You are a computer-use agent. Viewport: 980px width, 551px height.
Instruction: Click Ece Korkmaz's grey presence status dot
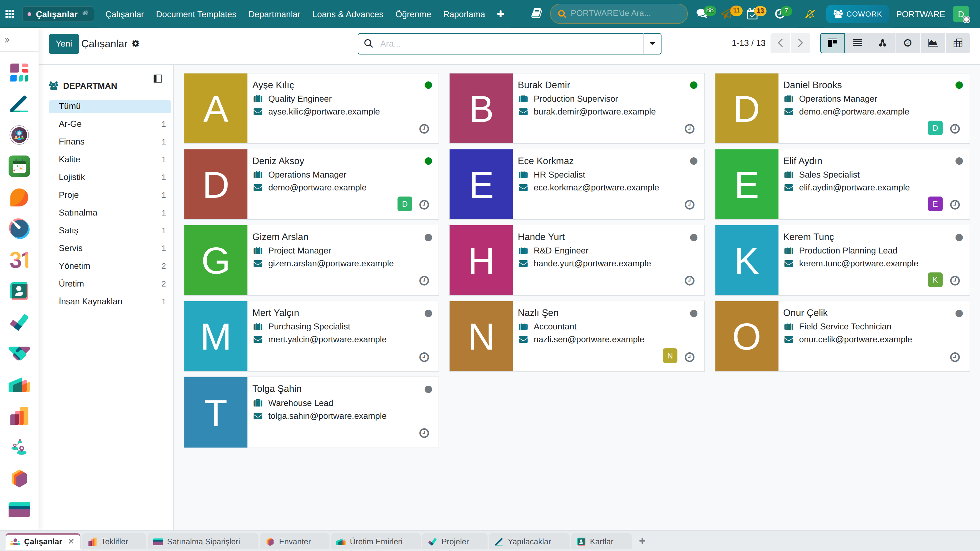(694, 161)
